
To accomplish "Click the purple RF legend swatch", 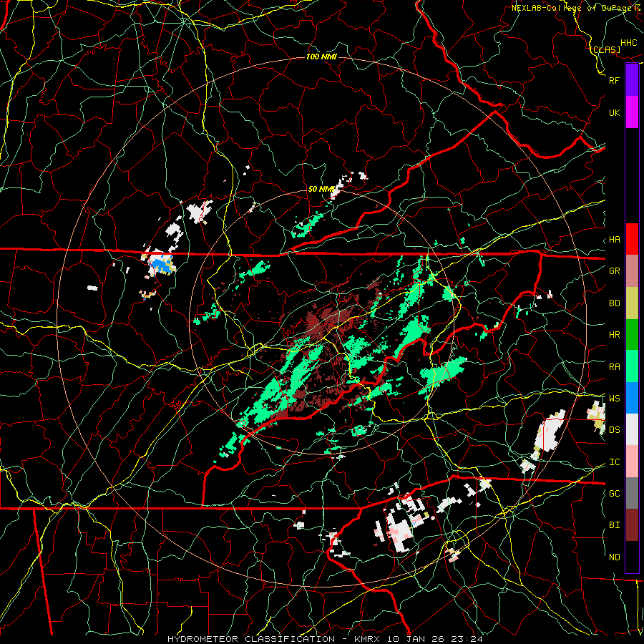I will tap(632, 80).
